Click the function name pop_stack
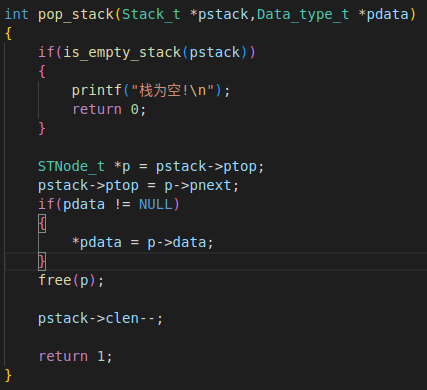Screen dimensions: 427x390 76,15
